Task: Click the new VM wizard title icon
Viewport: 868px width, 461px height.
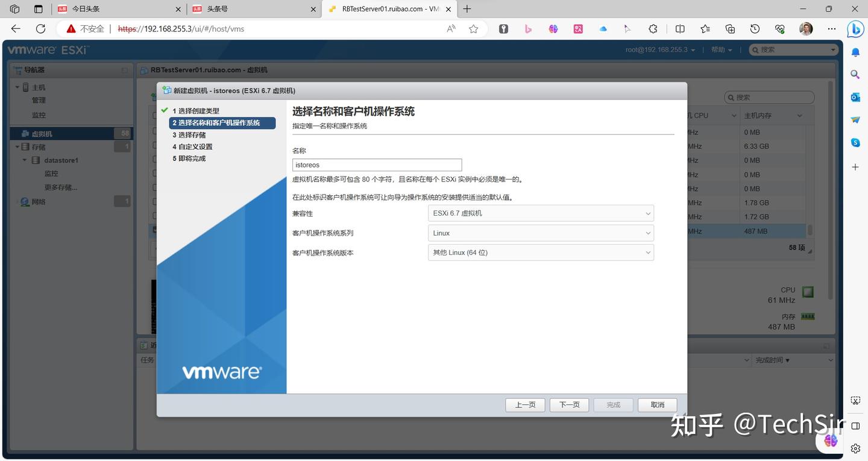Action: coord(166,90)
